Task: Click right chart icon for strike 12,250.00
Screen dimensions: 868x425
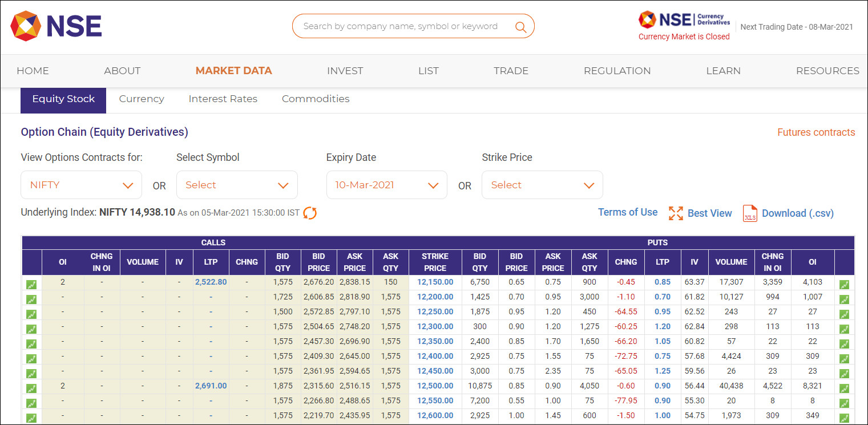Action: (844, 314)
